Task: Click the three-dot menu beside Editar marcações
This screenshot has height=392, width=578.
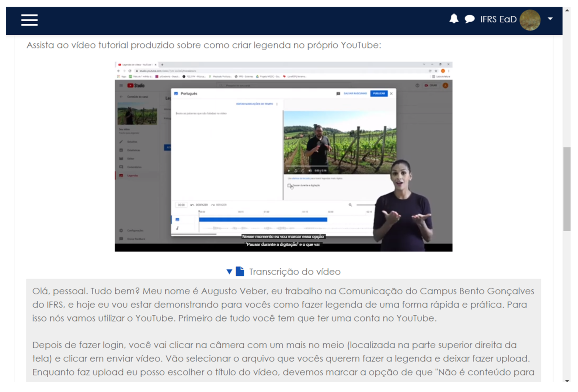Action: coord(277,104)
